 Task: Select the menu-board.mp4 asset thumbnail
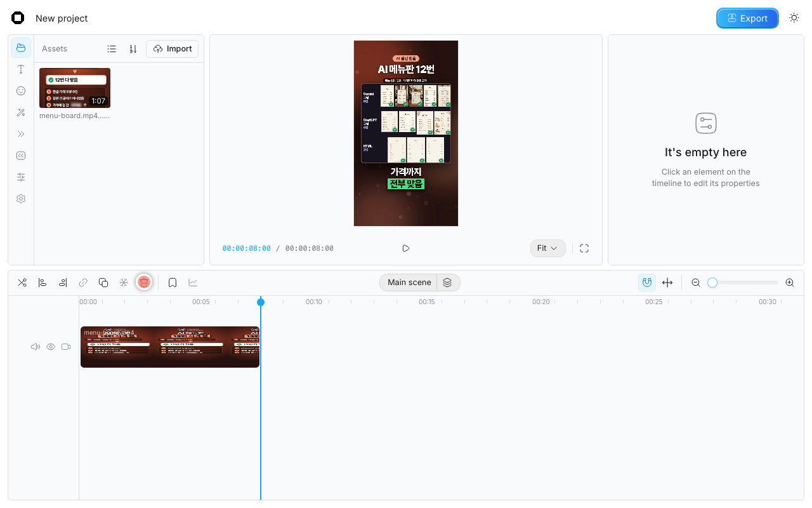pyautogui.click(x=75, y=88)
